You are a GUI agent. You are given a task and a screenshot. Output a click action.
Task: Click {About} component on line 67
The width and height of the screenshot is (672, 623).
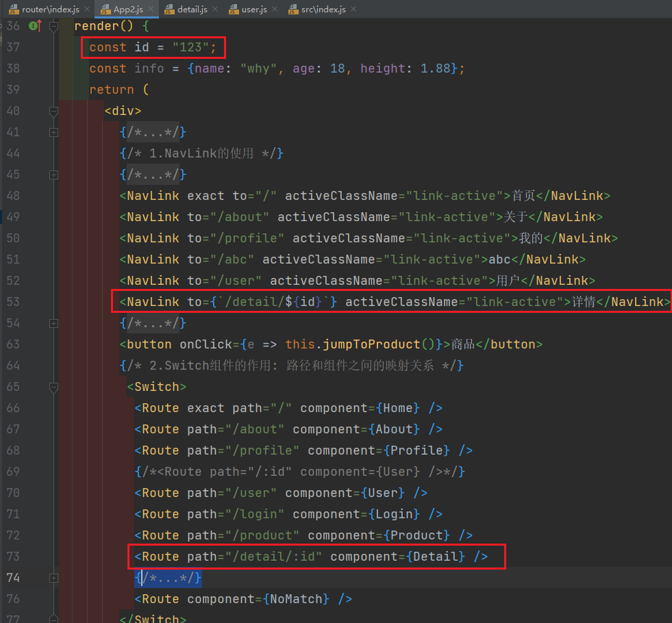point(395,429)
